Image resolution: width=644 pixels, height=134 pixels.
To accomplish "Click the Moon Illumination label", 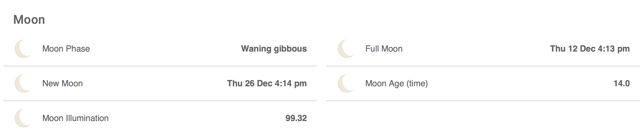I will 75,118.
